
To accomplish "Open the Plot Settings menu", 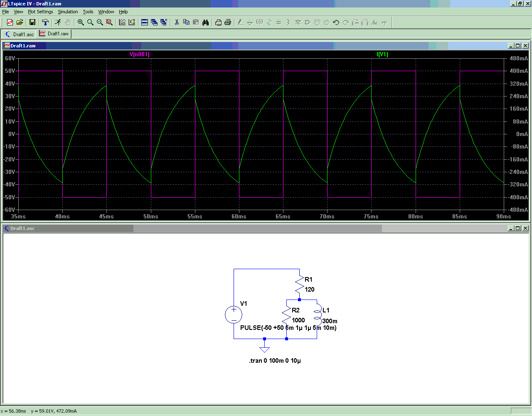I will point(40,12).
